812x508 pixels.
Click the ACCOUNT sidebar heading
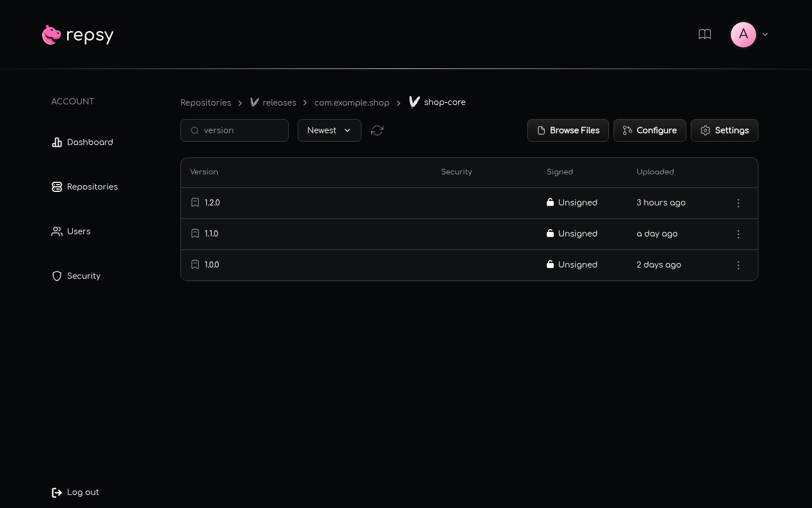[x=73, y=102]
